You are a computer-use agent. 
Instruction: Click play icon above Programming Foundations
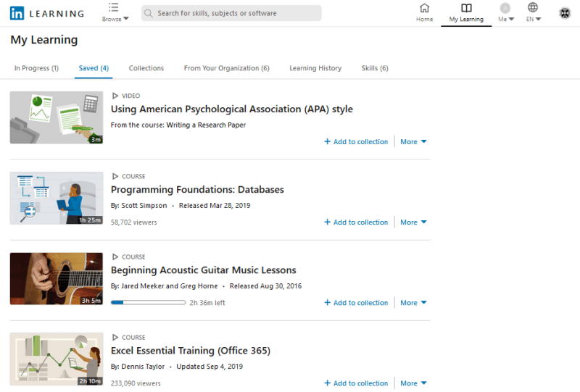(115, 176)
